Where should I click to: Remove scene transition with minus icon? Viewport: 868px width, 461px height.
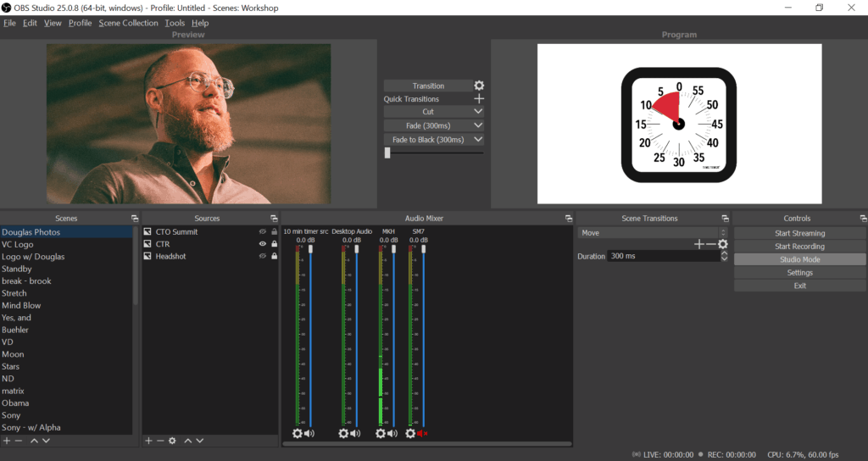[710, 244]
